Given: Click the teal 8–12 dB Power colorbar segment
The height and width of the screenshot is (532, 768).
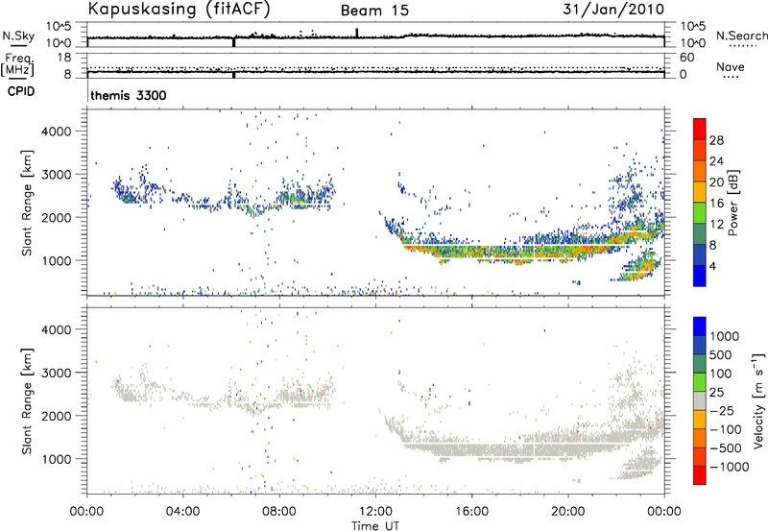Looking at the screenshot, I should point(700,233).
